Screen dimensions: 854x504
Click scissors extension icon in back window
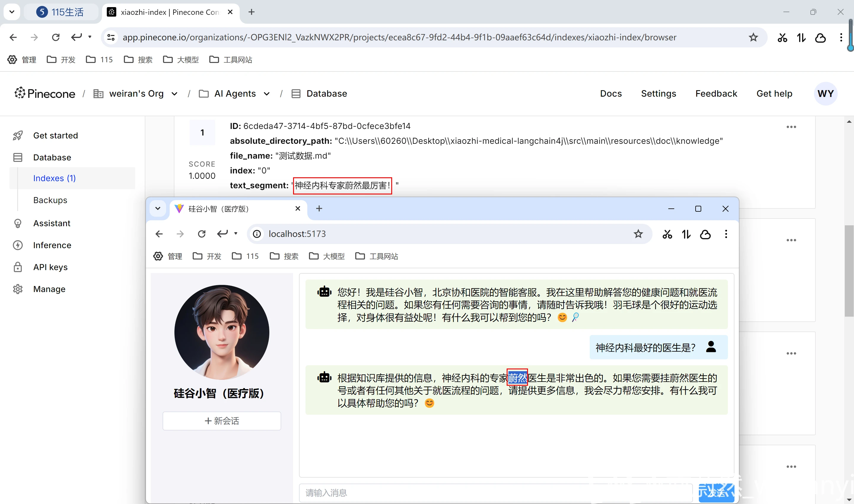click(782, 37)
